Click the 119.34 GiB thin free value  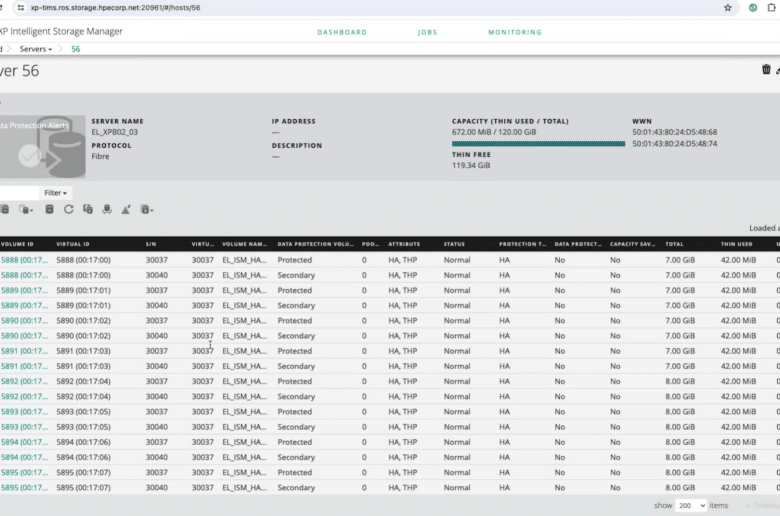471,165
